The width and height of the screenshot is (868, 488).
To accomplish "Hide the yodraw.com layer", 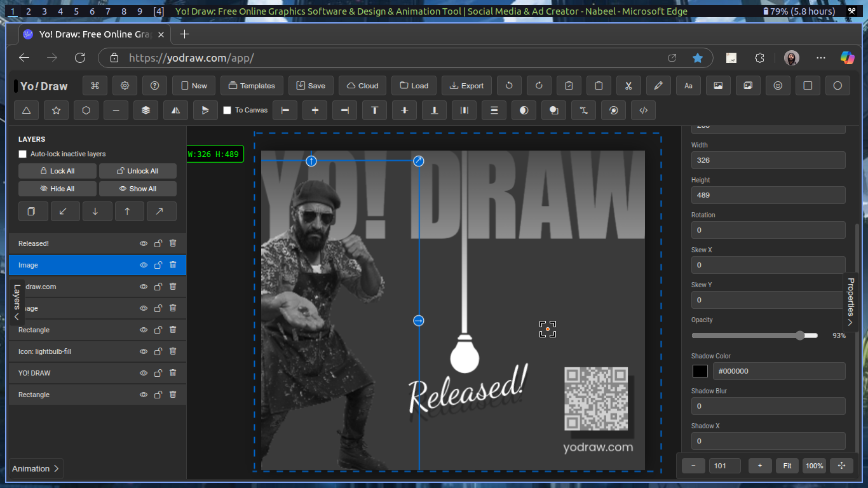I will (143, 287).
